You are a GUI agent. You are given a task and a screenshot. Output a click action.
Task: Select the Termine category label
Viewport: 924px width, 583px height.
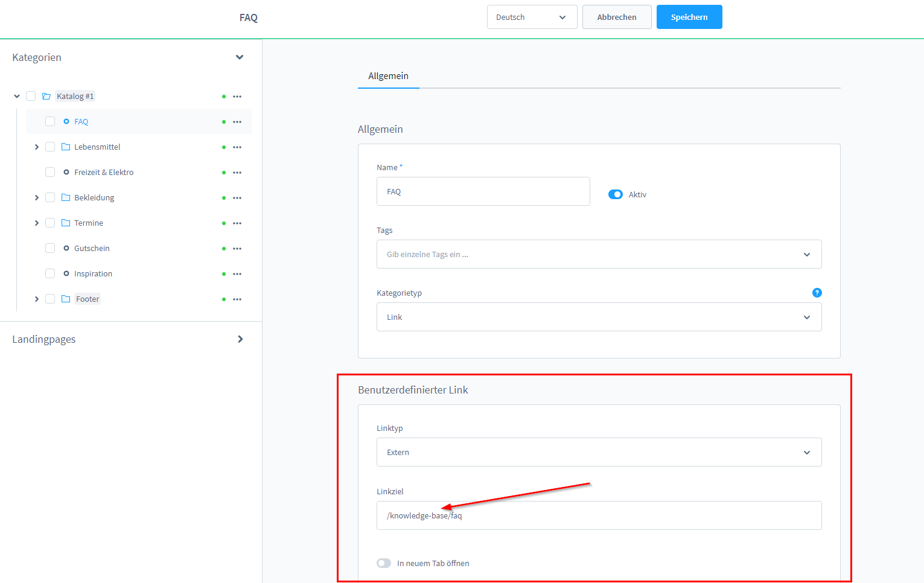tap(89, 223)
